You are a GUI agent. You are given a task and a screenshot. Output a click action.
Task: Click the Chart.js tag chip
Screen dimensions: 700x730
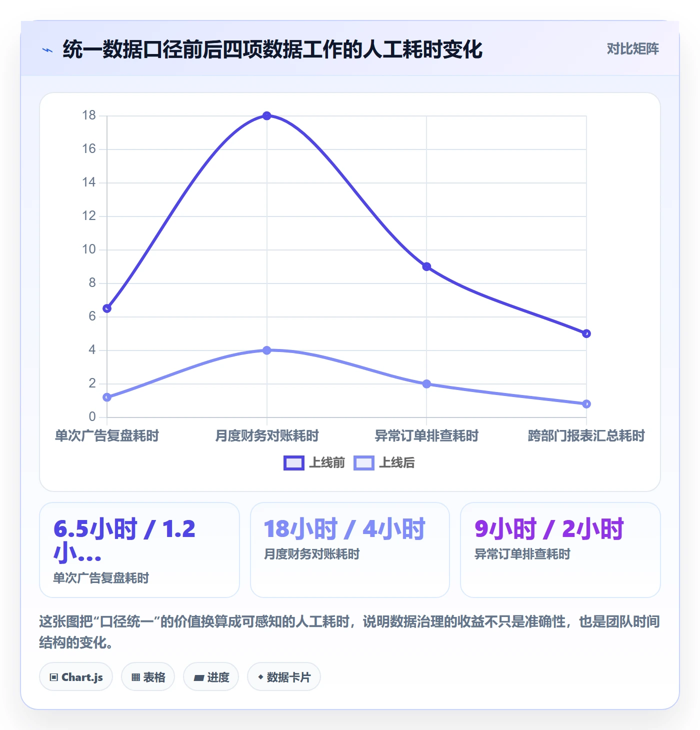pos(76,677)
